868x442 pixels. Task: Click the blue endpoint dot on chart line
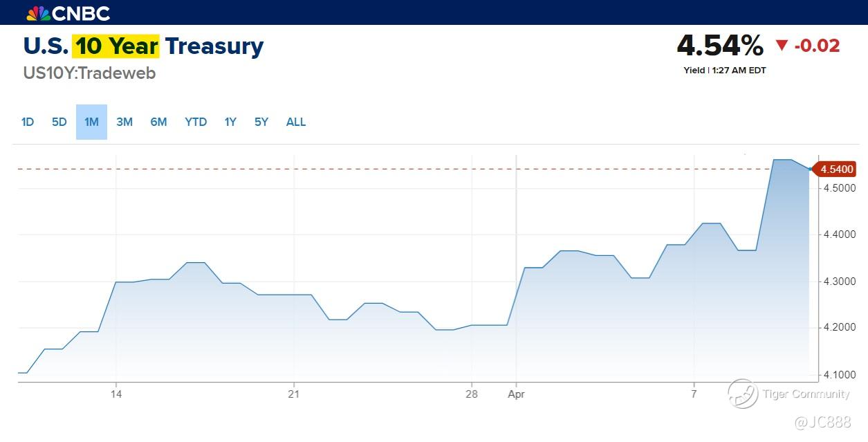810,169
